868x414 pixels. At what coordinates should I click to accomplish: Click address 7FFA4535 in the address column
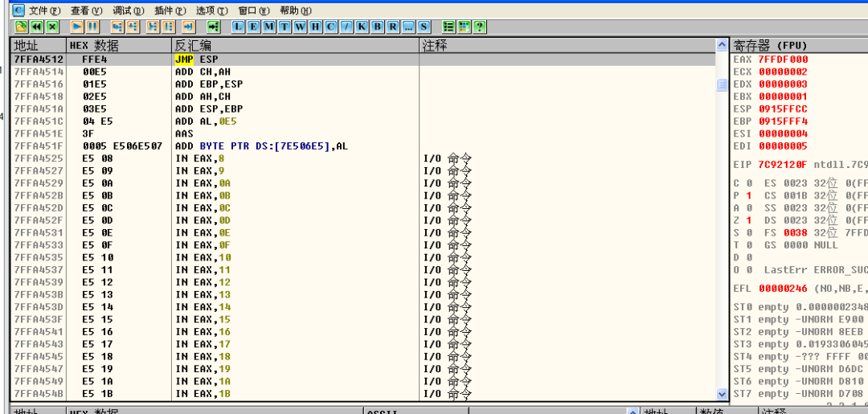[39, 257]
